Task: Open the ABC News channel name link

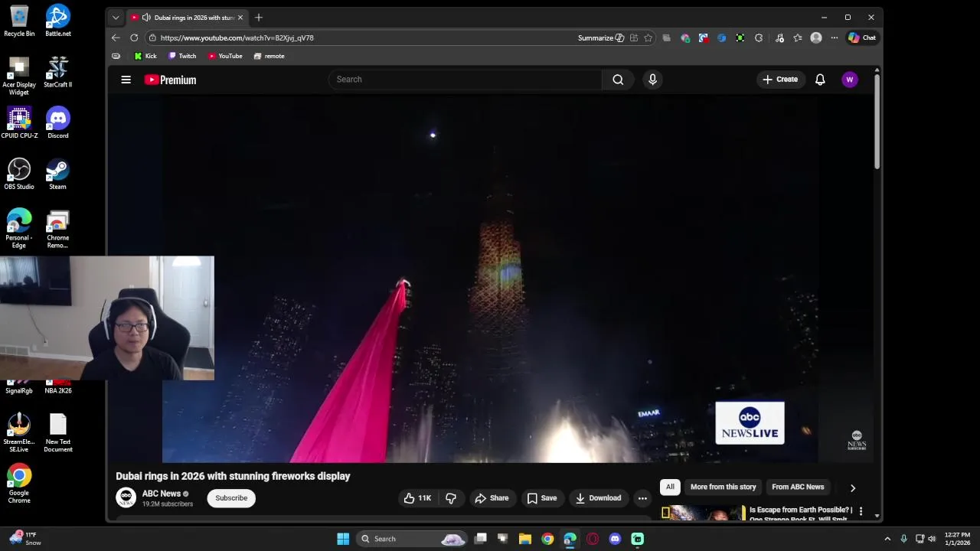Action: click(x=162, y=494)
